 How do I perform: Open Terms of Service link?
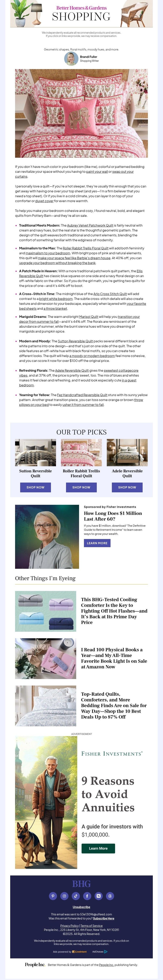[x=91, y=926]
